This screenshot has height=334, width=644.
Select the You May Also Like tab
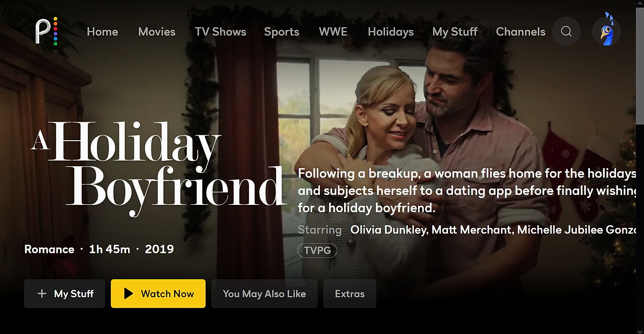(x=264, y=294)
